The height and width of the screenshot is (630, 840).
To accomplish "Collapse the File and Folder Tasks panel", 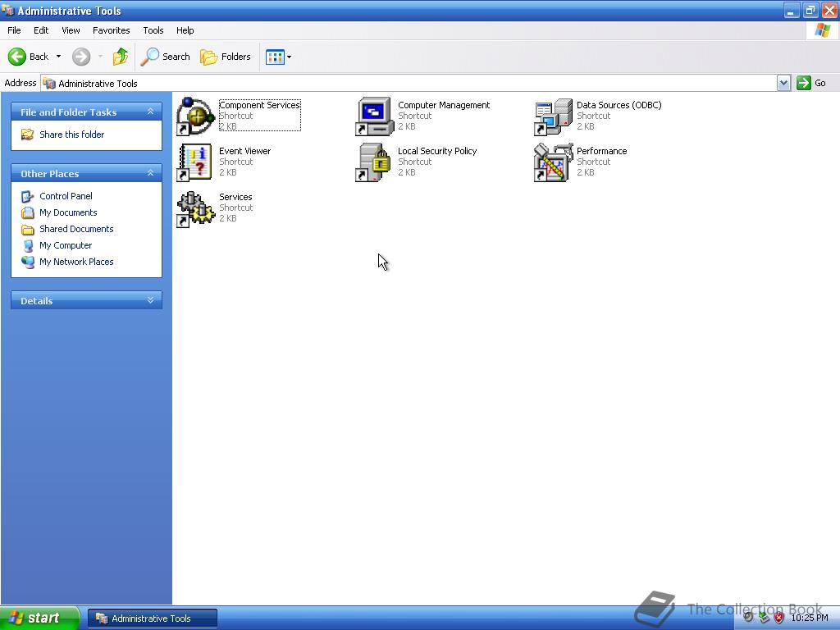I will click(151, 112).
